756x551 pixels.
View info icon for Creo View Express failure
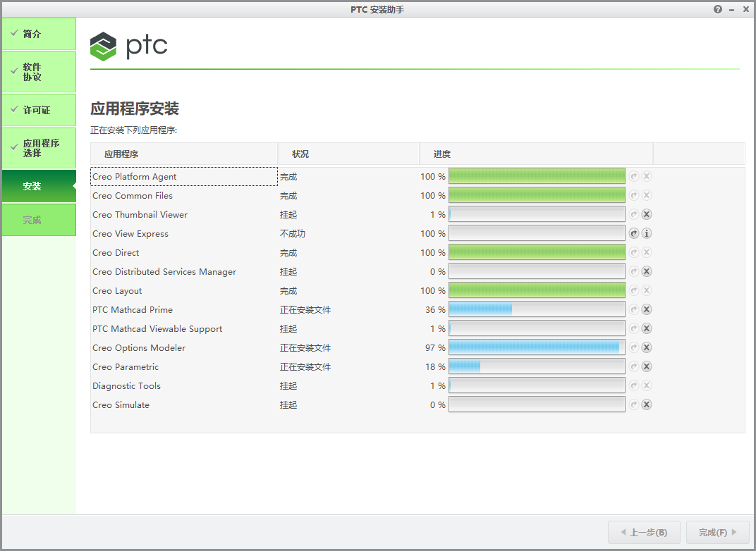pos(647,233)
